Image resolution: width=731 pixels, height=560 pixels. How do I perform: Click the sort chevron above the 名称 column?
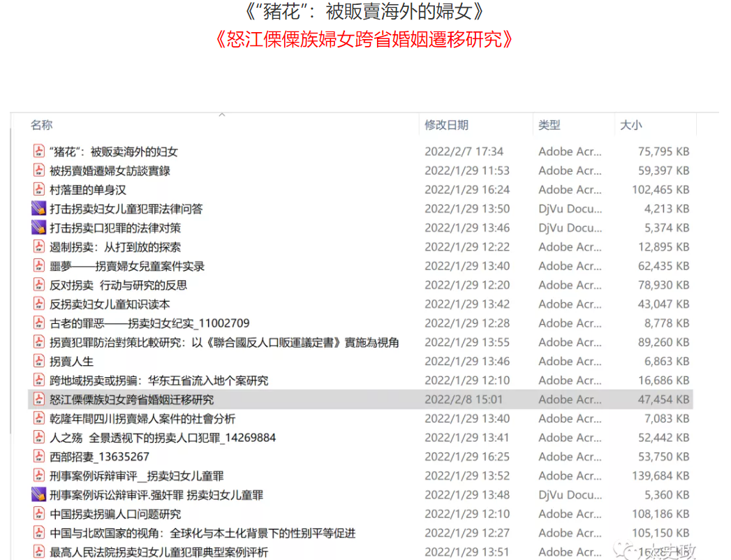click(223, 114)
